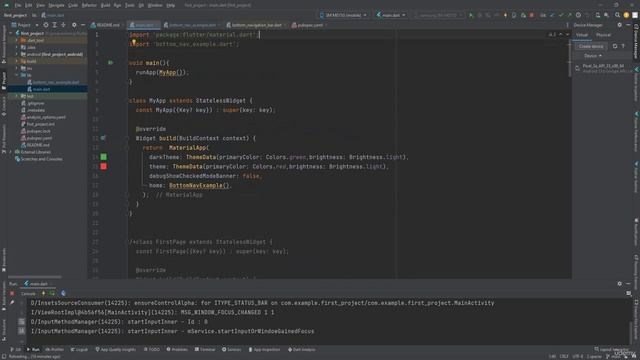
Task: Open device selector dropdown in toolbar
Action: point(343,15)
